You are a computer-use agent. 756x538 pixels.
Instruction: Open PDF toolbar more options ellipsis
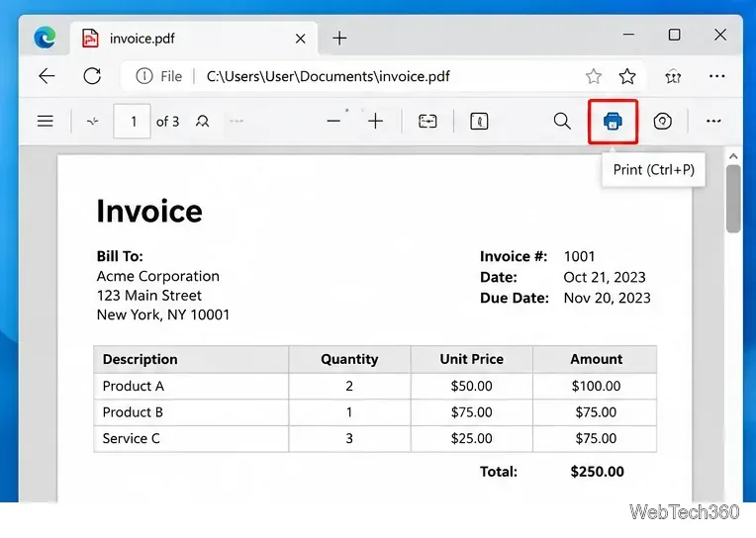coord(713,121)
